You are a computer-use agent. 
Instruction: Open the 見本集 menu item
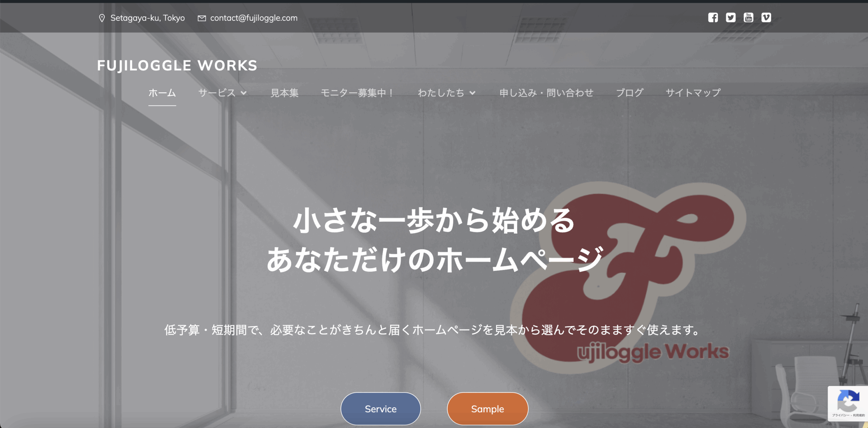click(x=284, y=93)
